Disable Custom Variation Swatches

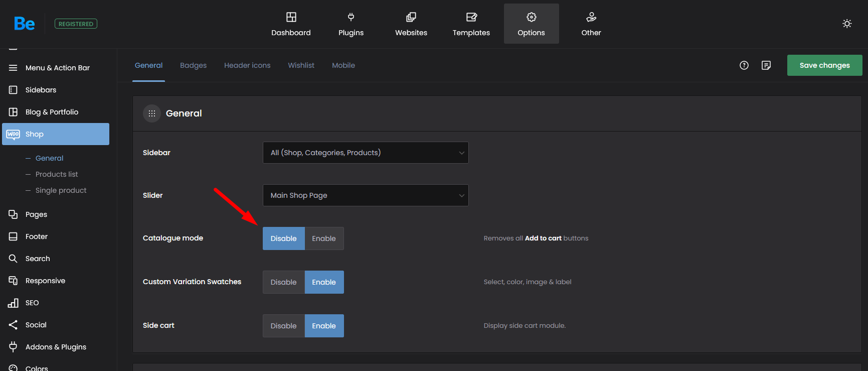(x=284, y=282)
